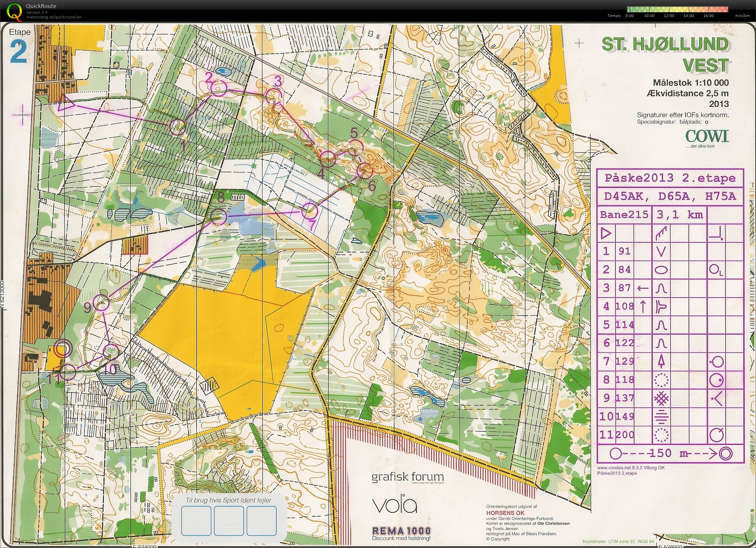The height and width of the screenshot is (548, 756).
Task: Click the QuickRoute title text
Action: click(41, 6)
